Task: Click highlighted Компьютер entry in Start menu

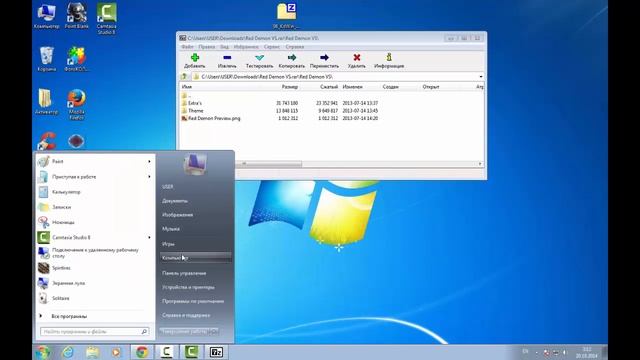Action: click(x=196, y=258)
